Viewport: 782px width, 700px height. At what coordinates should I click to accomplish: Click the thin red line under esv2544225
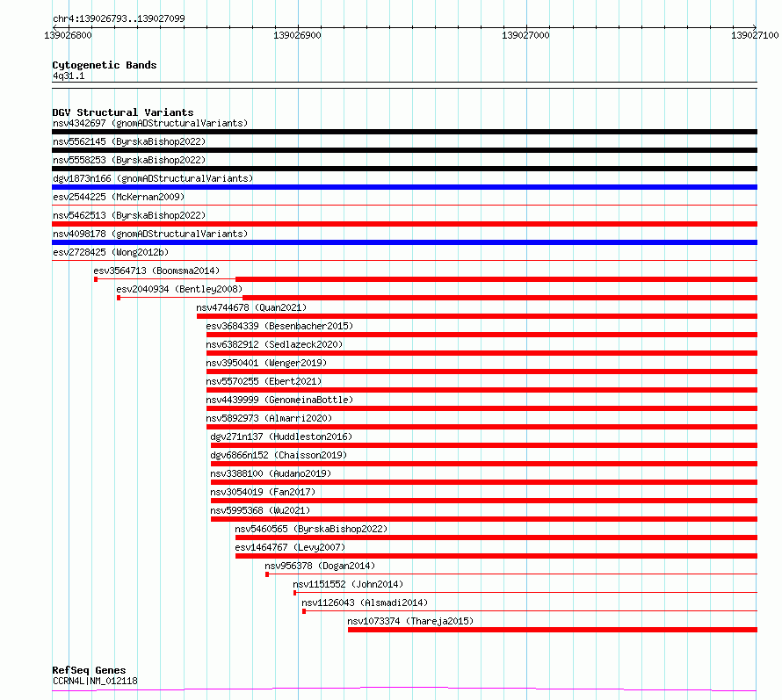[x=404, y=205]
